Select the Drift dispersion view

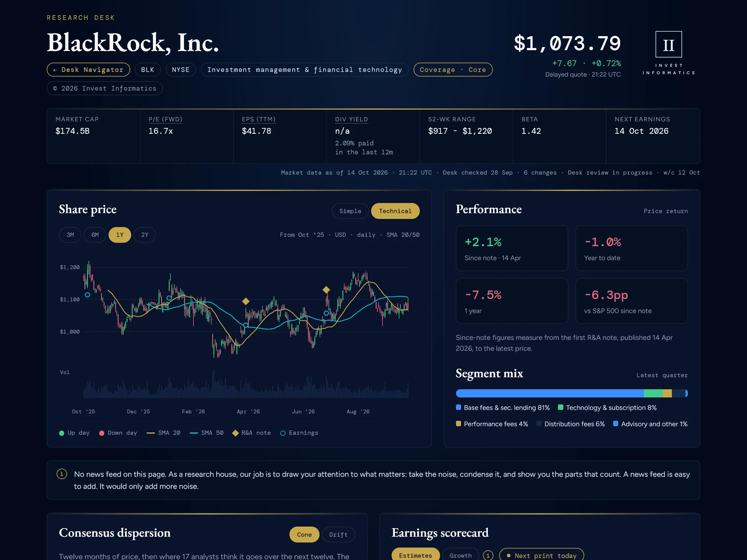(338, 534)
